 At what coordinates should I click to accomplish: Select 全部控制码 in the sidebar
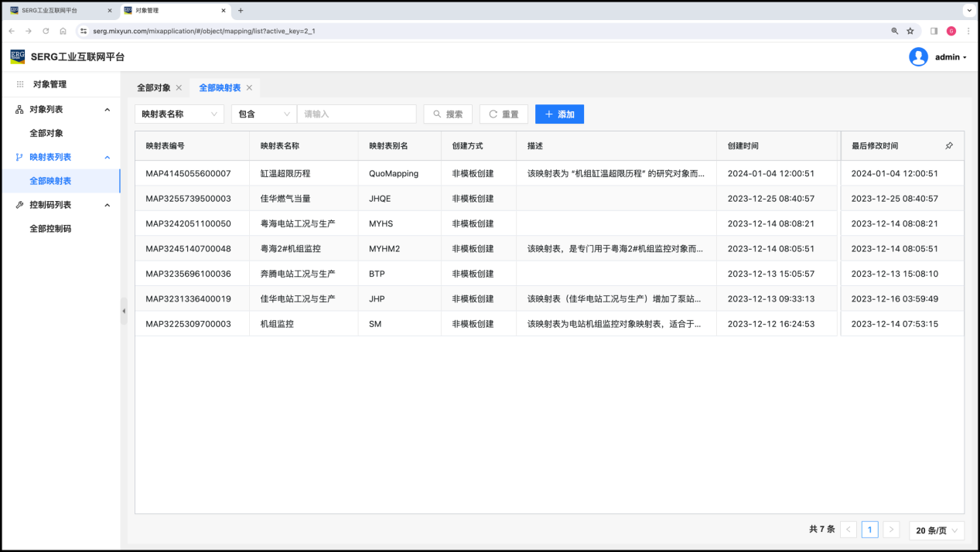50,229
